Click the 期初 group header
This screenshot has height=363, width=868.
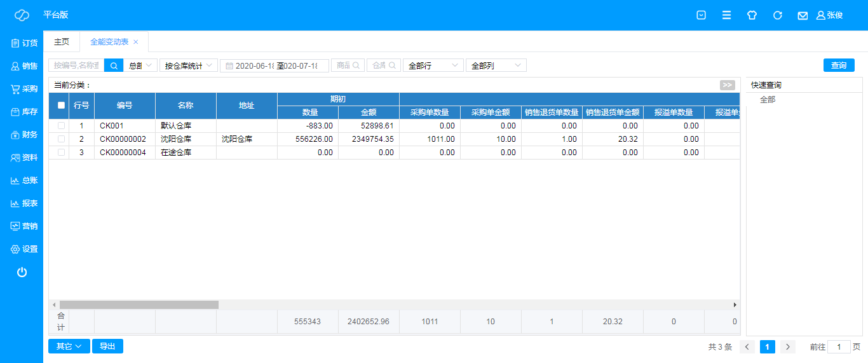click(x=338, y=99)
